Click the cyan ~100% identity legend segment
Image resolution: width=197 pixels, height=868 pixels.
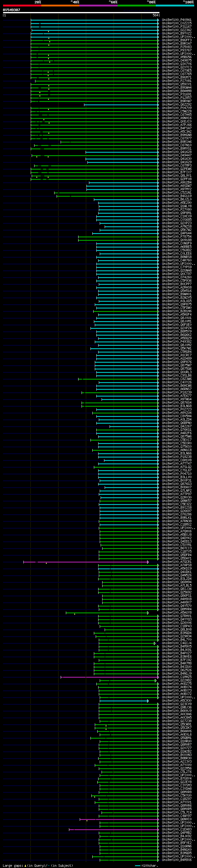click(x=175, y=6)
